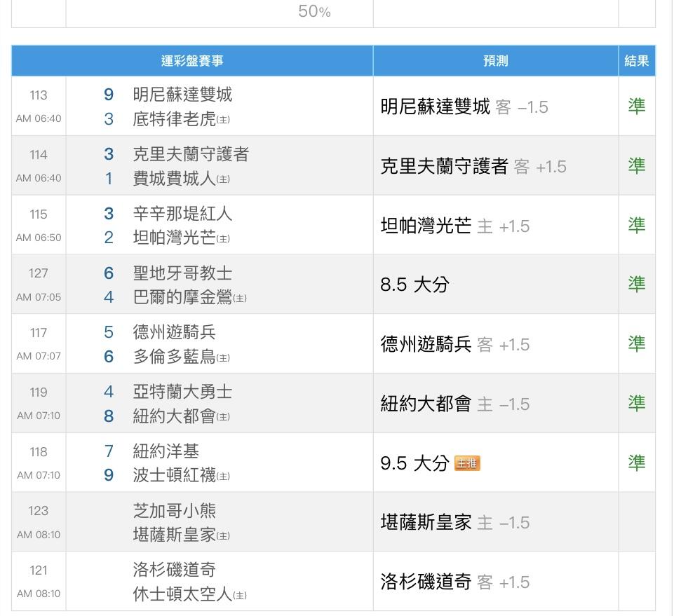Select team 亞特蘭大勇士 in match 119

coord(182,392)
